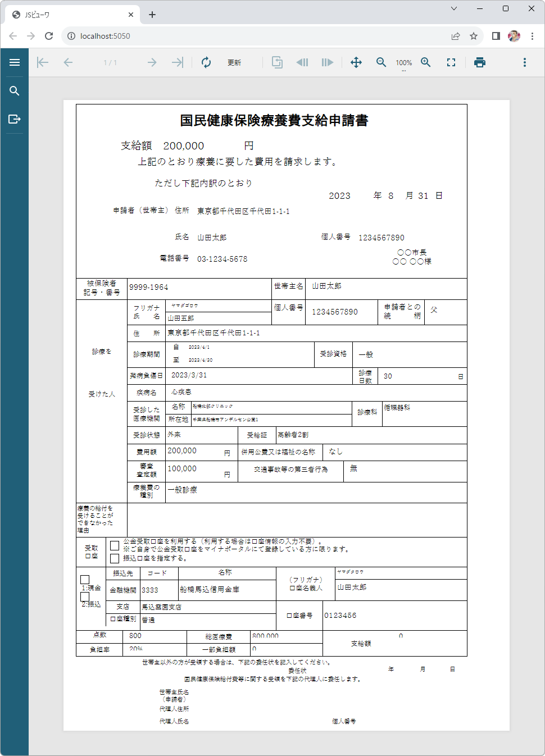Go to previous page in viewer
545x756 pixels.
(x=68, y=62)
